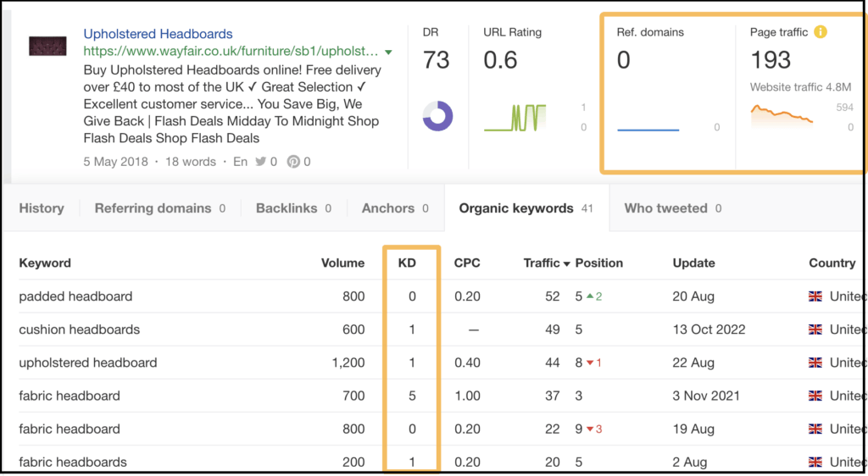
Task: Click the '2 Aug' update date
Action: tap(690, 462)
